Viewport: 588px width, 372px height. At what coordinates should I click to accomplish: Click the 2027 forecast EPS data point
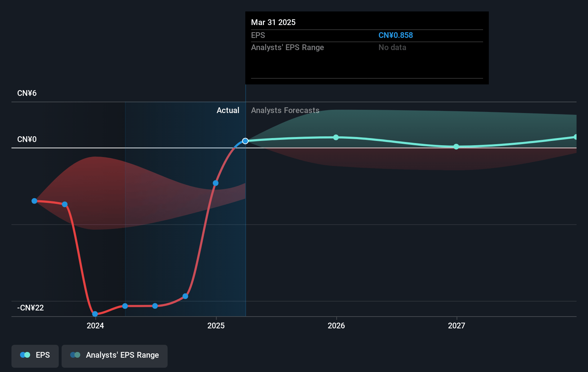tap(456, 147)
